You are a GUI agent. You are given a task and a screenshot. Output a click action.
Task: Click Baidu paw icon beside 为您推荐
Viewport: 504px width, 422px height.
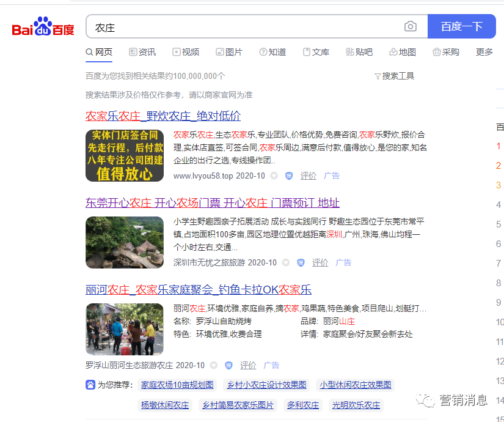[90, 385]
